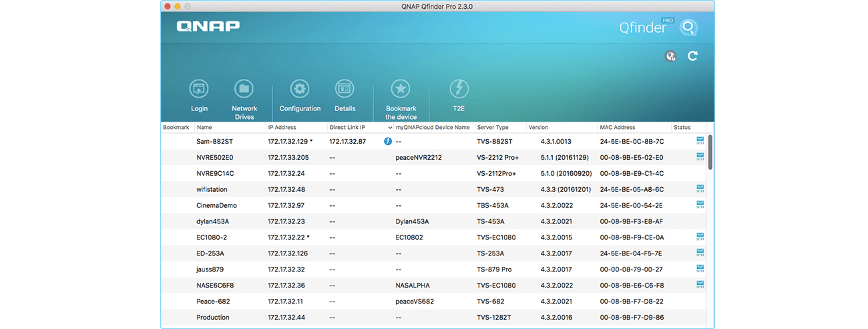Click myQNAPcloud name EC10802
This screenshot has height=329, width=868.
tap(409, 237)
